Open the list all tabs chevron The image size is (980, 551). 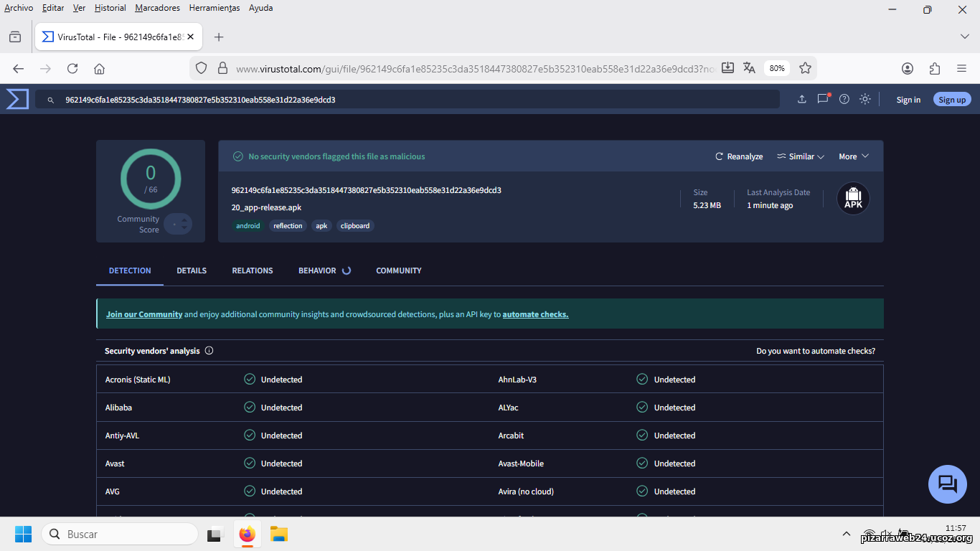tap(964, 37)
